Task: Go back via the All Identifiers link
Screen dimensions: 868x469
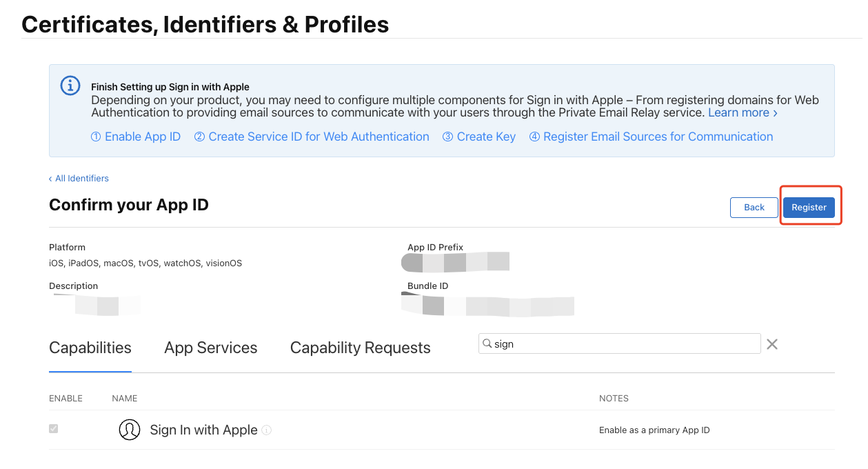Action: [79, 178]
